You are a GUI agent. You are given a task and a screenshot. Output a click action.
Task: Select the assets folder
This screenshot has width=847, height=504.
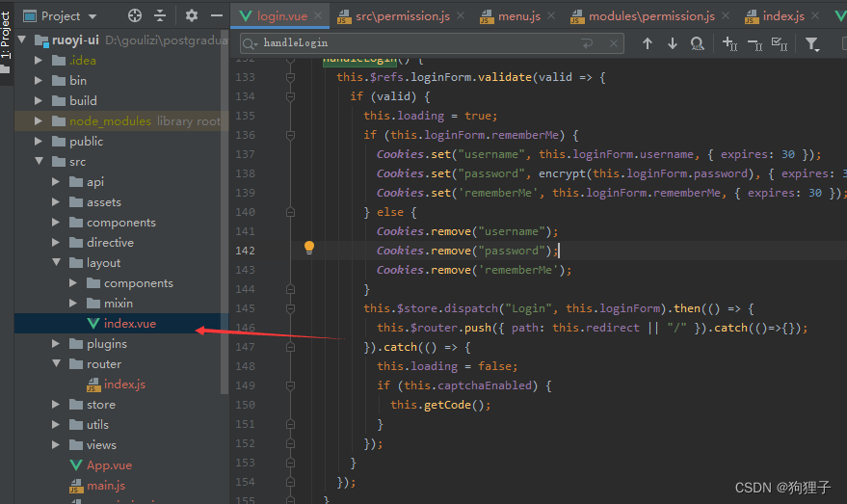pos(104,202)
